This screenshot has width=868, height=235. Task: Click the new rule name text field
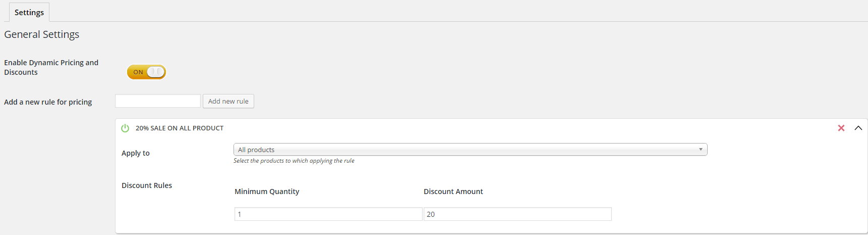[x=158, y=101]
